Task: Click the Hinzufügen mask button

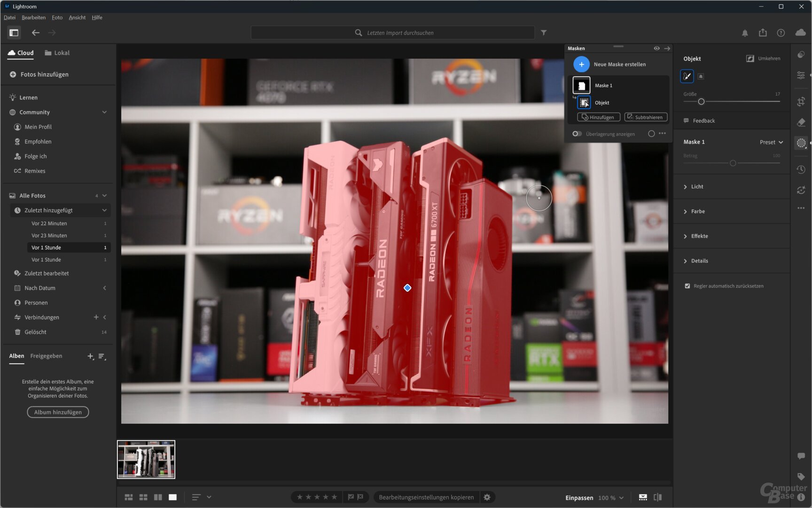Action: [x=598, y=117]
